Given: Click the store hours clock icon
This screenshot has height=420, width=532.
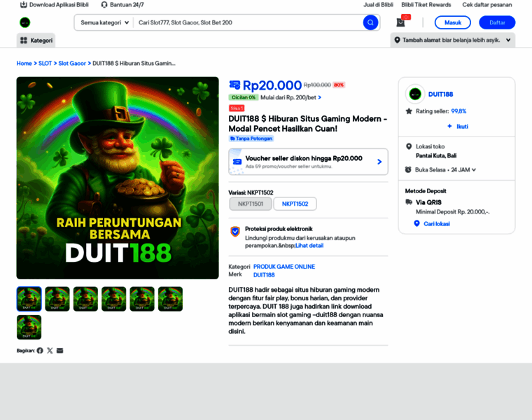Looking at the screenshot, I should pyautogui.click(x=408, y=169).
